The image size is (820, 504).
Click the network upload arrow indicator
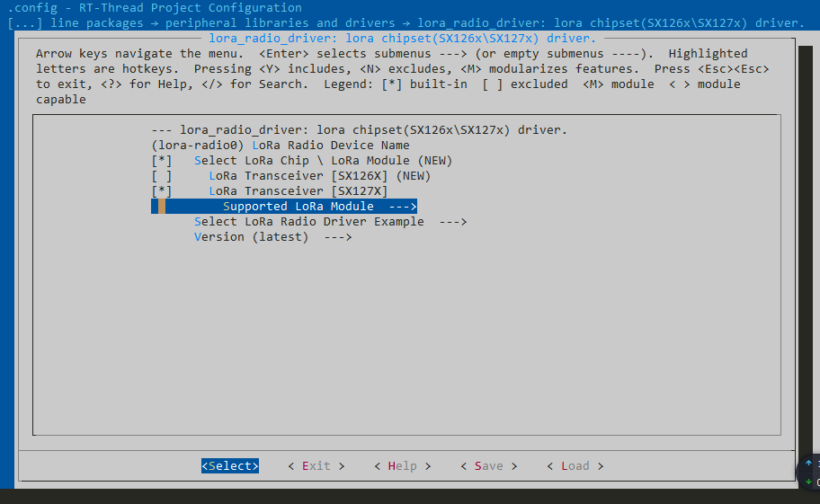pos(808,464)
